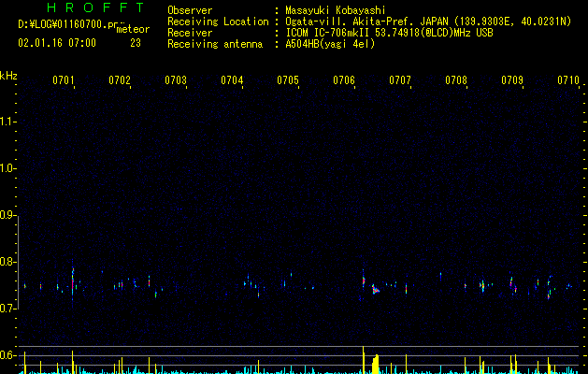Click the 0.9 kHz frequency axis label
588x374 pixels.
(x=7, y=215)
